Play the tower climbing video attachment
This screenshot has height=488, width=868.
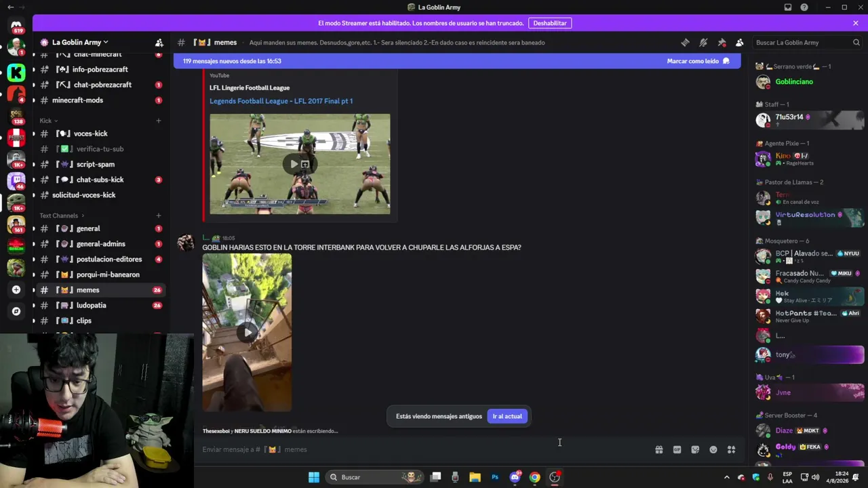pos(247,332)
